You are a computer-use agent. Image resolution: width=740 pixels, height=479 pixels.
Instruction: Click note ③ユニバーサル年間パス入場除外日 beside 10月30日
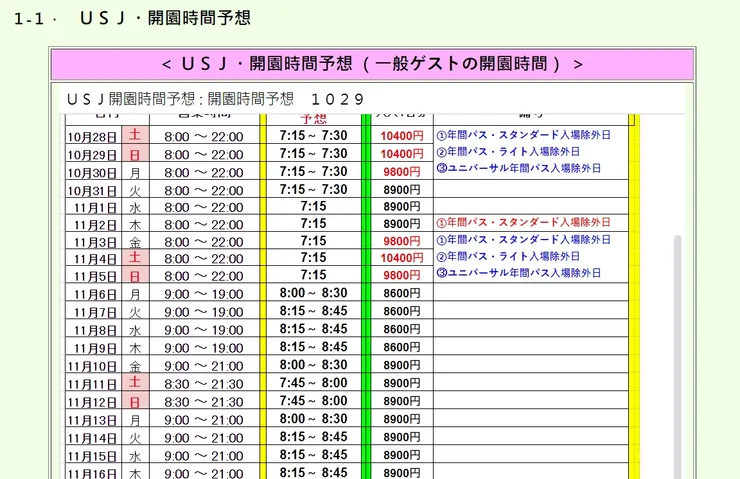point(518,168)
